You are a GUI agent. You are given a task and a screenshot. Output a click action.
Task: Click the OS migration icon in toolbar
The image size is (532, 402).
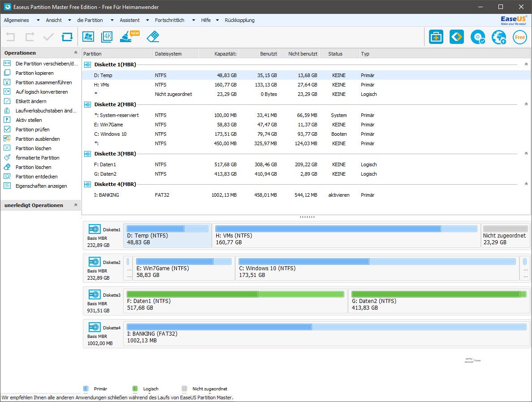tap(88, 37)
